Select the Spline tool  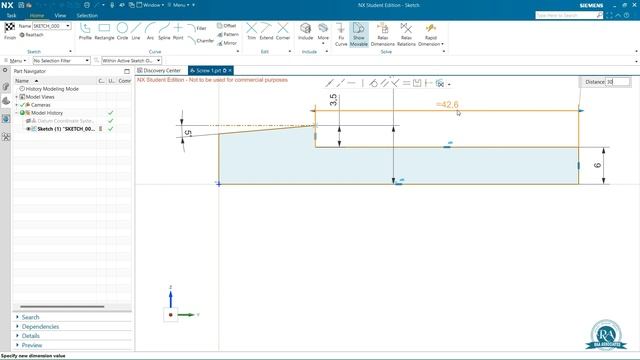pos(164,31)
